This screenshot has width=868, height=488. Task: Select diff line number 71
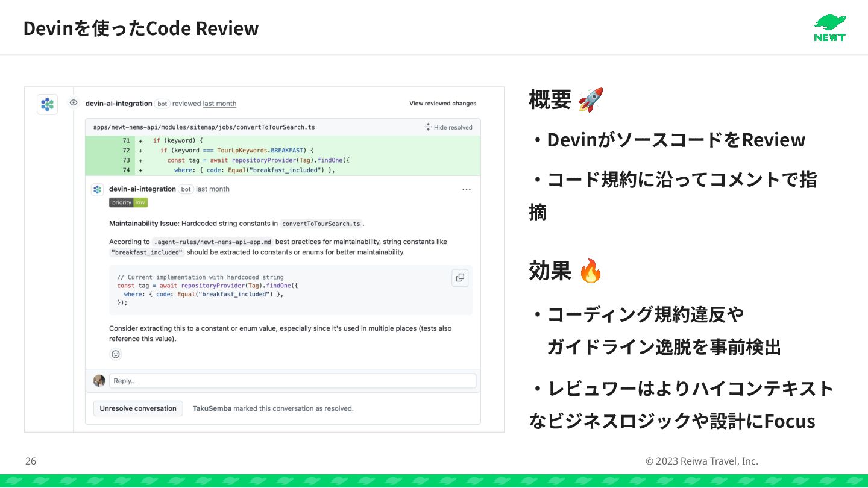(126, 140)
